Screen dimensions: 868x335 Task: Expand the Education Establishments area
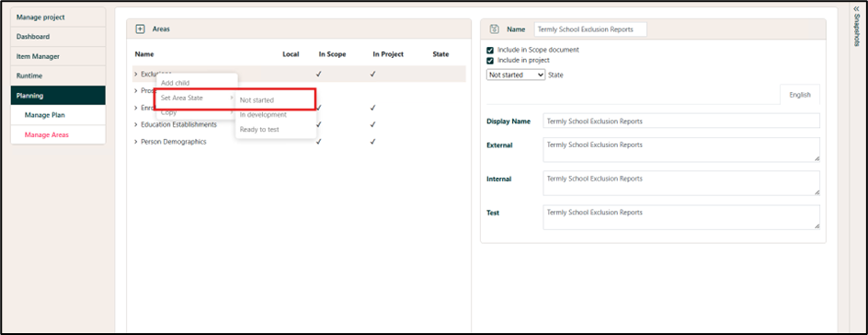136,124
